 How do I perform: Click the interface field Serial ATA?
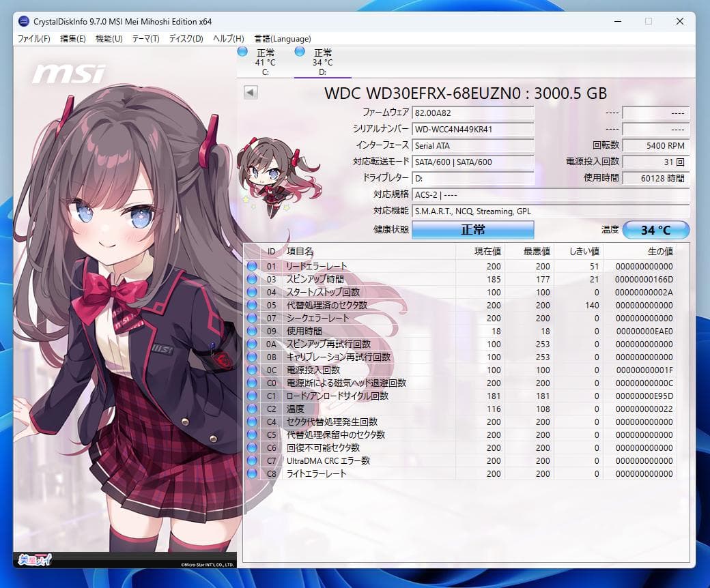(472, 145)
